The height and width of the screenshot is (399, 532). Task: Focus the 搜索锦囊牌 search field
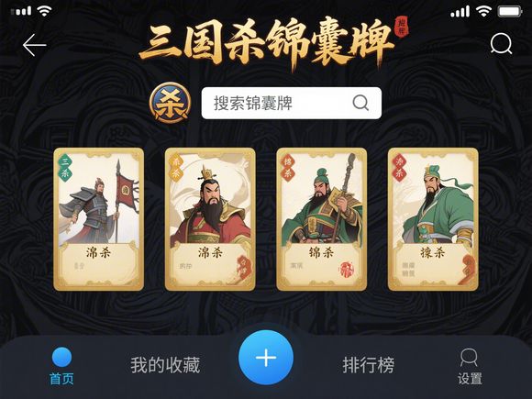[292, 103]
